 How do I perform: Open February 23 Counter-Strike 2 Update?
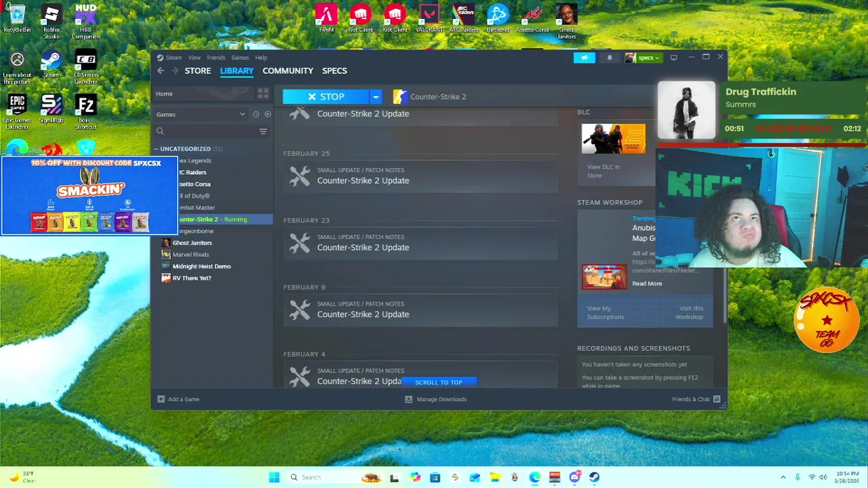pyautogui.click(x=420, y=243)
